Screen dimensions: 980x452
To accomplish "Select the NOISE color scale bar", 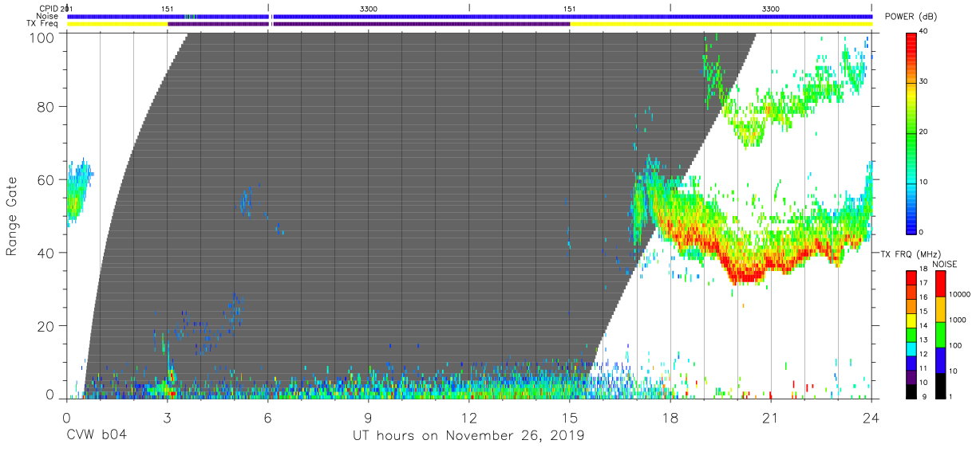I will (941, 334).
